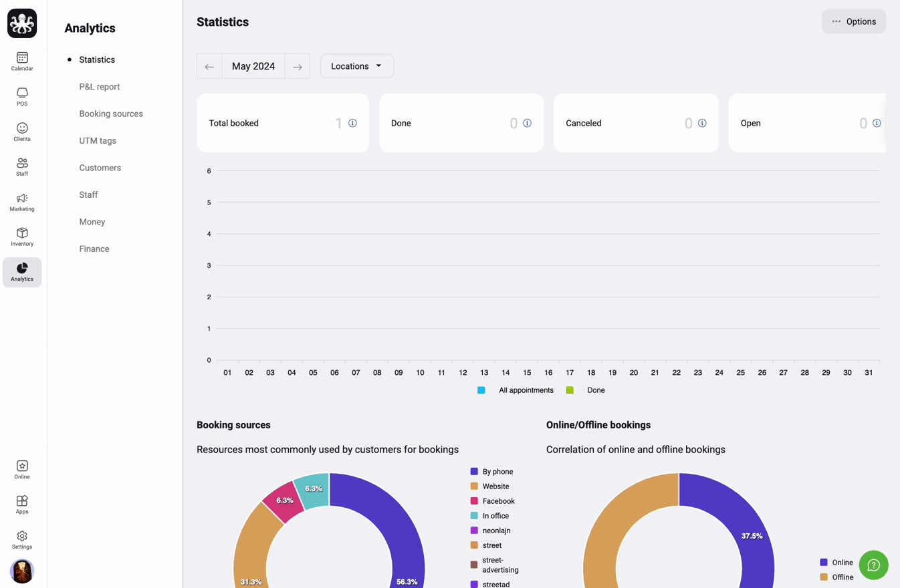The height and width of the screenshot is (588, 900).
Task: Click the Statistics page title
Action: point(223,22)
